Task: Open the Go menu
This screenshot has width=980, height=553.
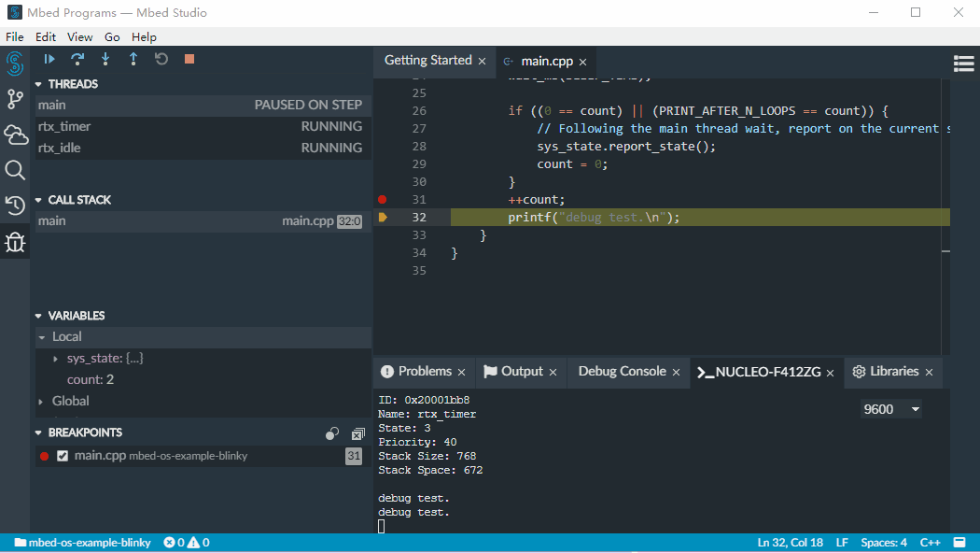Action: 112,37
